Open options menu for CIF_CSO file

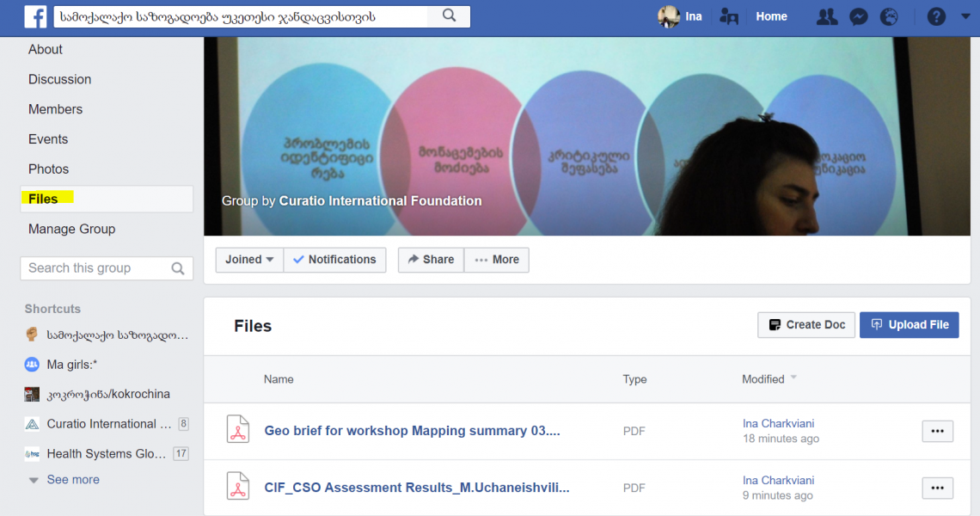click(938, 488)
